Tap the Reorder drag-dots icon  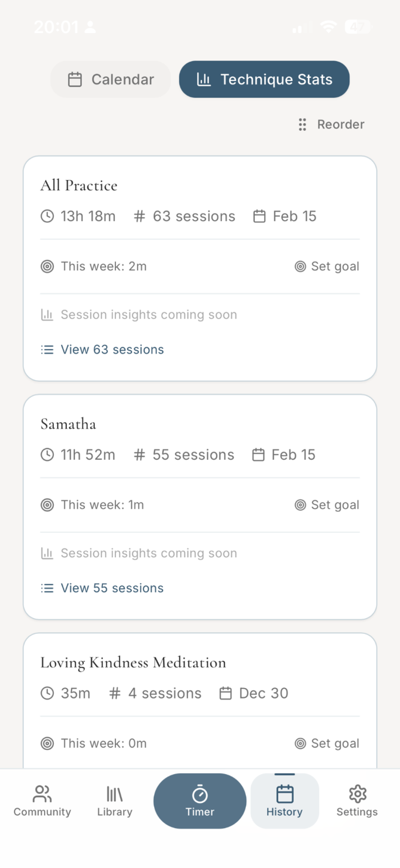(302, 124)
